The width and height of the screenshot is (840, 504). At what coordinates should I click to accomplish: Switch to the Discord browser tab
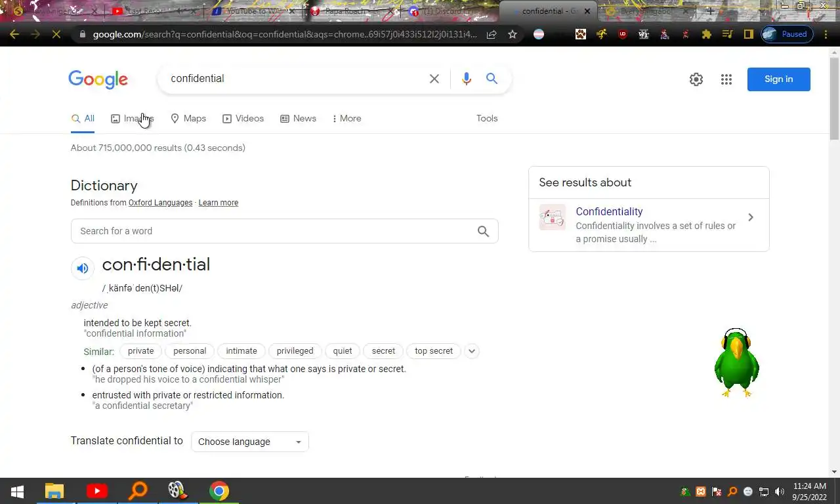point(450,11)
